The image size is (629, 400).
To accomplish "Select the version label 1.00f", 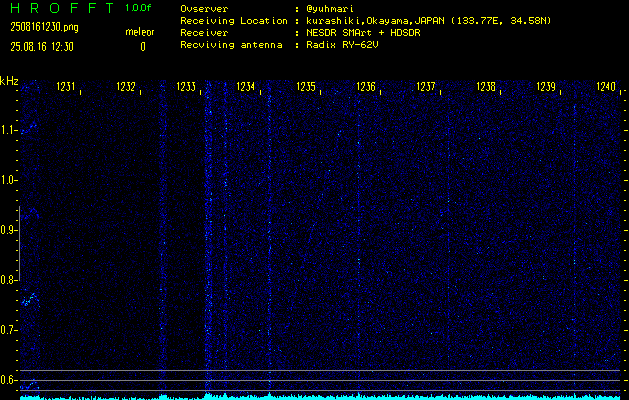I will tap(138, 8).
